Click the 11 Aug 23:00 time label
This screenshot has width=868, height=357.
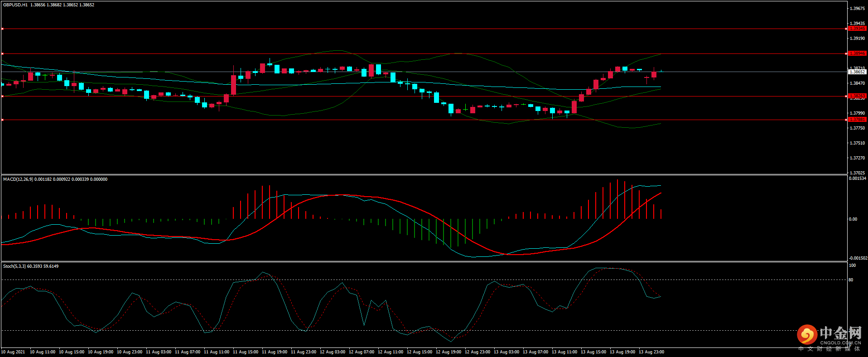304,352
